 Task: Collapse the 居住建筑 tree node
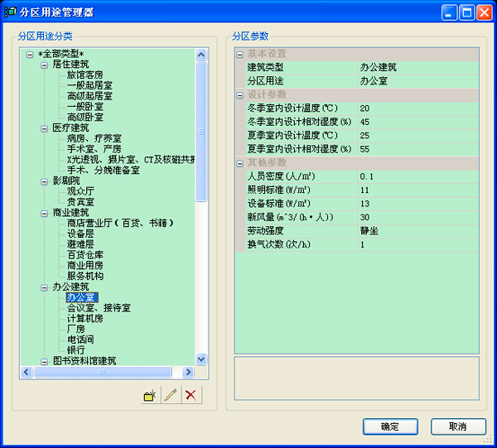tap(44, 64)
